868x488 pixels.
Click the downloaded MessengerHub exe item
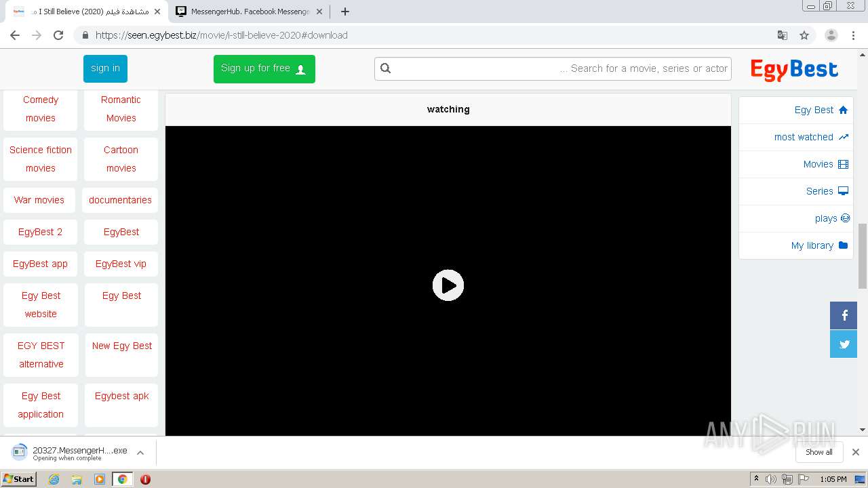(x=70, y=453)
